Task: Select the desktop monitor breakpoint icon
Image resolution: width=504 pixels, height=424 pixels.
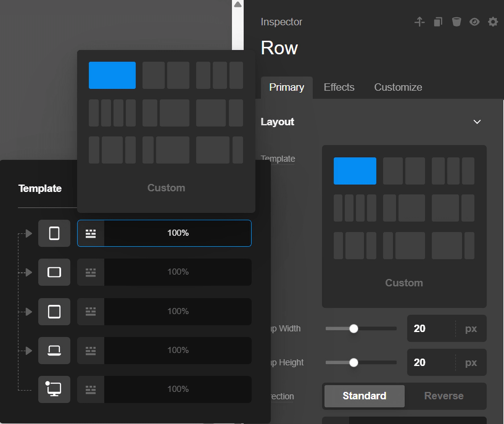Action: click(54, 389)
